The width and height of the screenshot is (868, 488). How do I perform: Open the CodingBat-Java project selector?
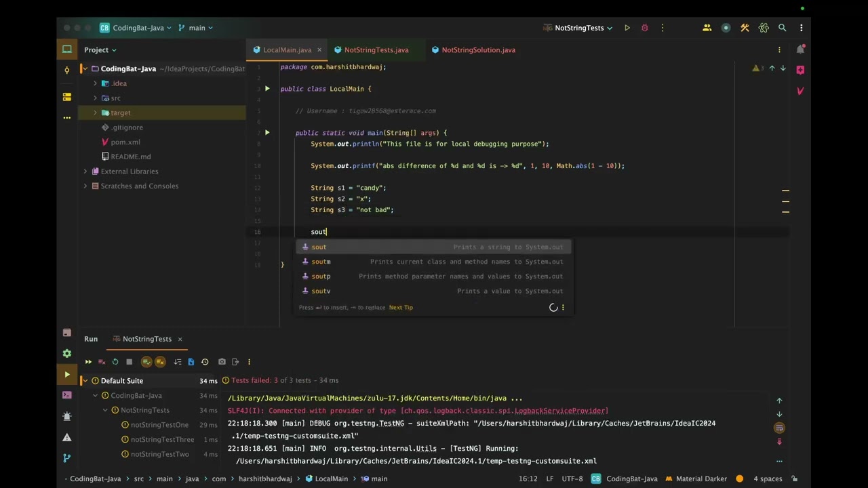point(136,28)
